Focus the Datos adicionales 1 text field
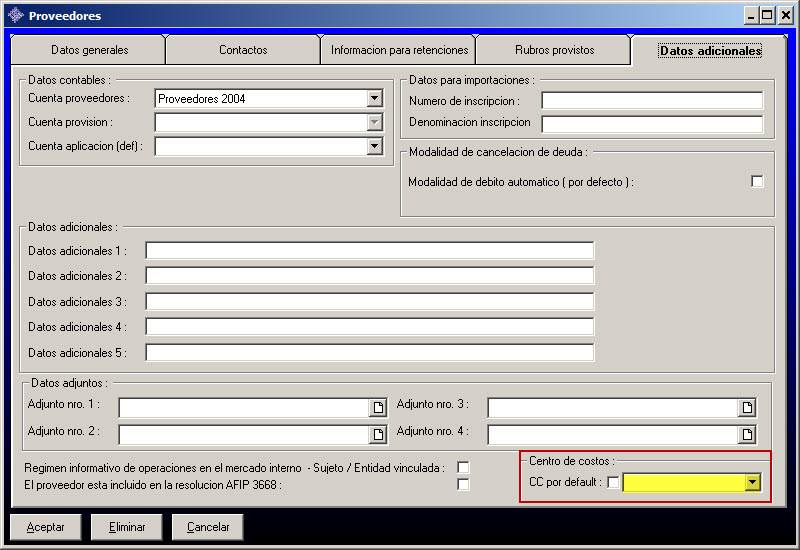The image size is (800, 550). pyautogui.click(x=369, y=251)
